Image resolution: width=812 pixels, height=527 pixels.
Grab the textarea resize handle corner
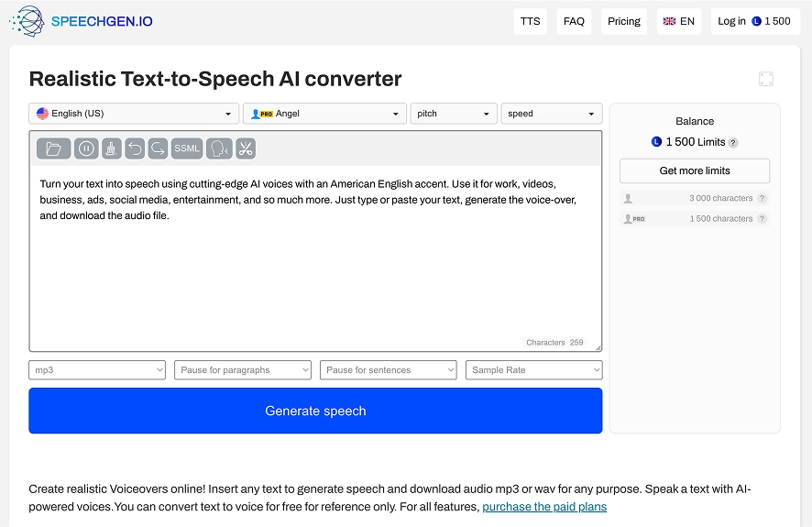click(598, 348)
